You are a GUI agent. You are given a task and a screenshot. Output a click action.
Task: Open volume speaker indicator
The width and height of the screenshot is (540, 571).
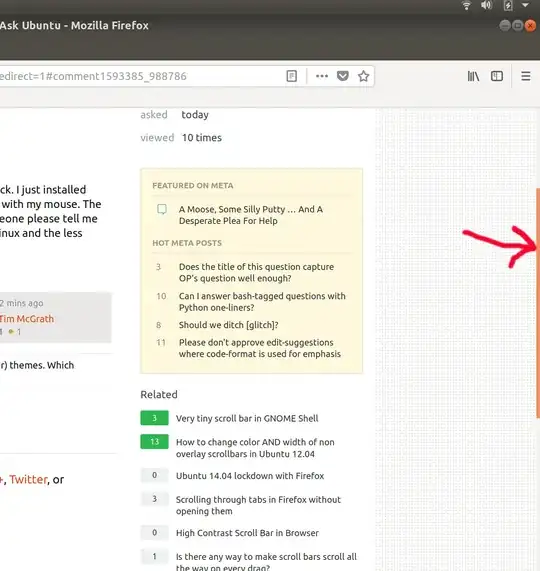tap(486, 5)
